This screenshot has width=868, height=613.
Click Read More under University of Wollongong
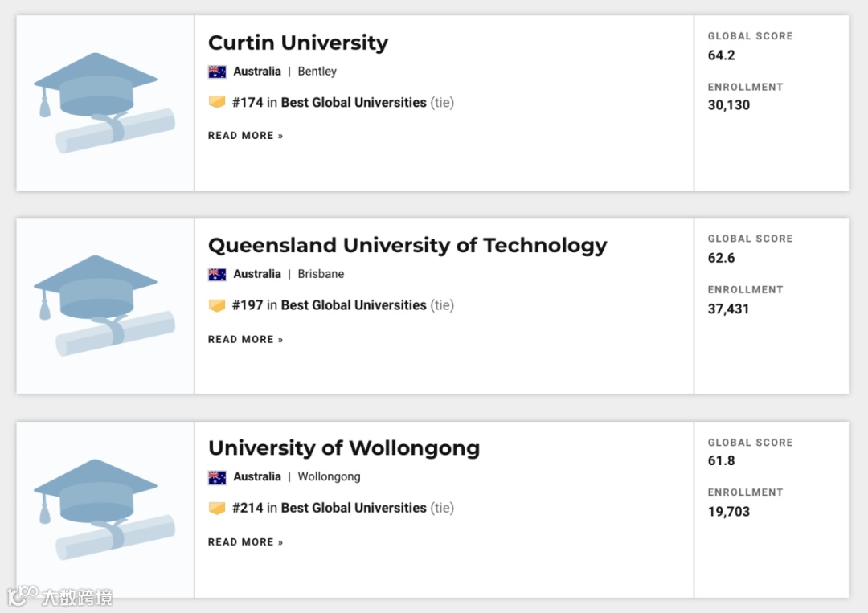tap(245, 542)
